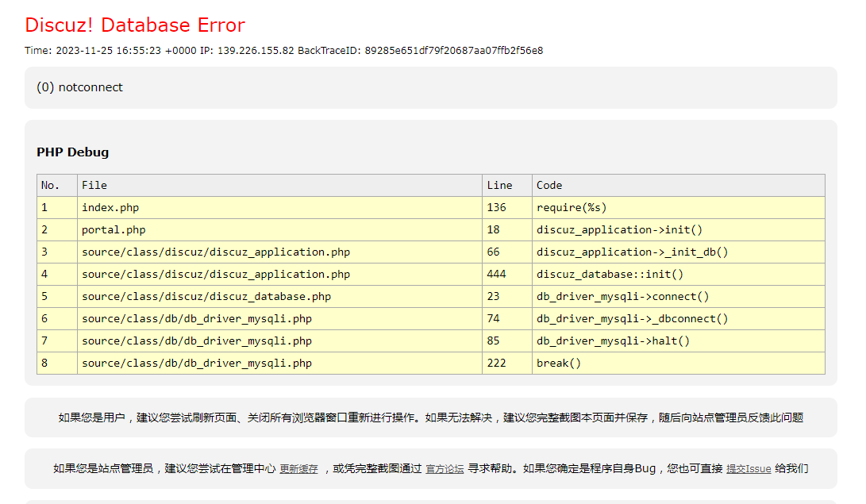Click the discuz_application->init() code cell
The width and height of the screenshot is (866, 504).
pyautogui.click(x=619, y=229)
